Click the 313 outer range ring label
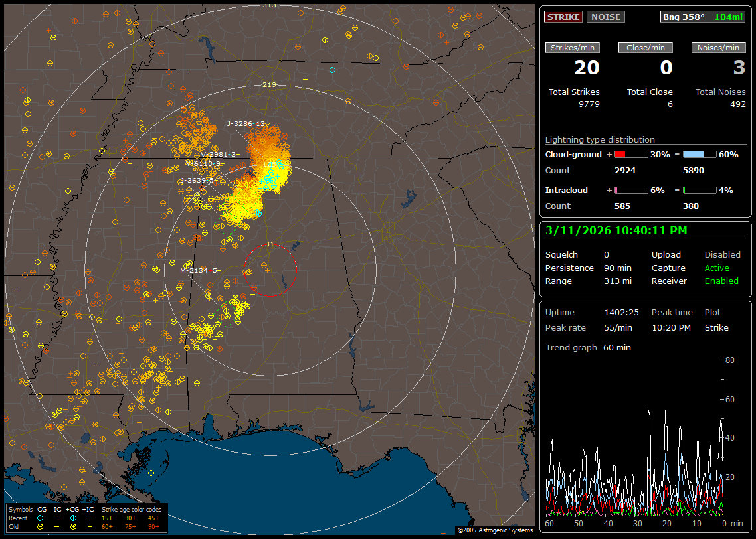 (x=268, y=5)
